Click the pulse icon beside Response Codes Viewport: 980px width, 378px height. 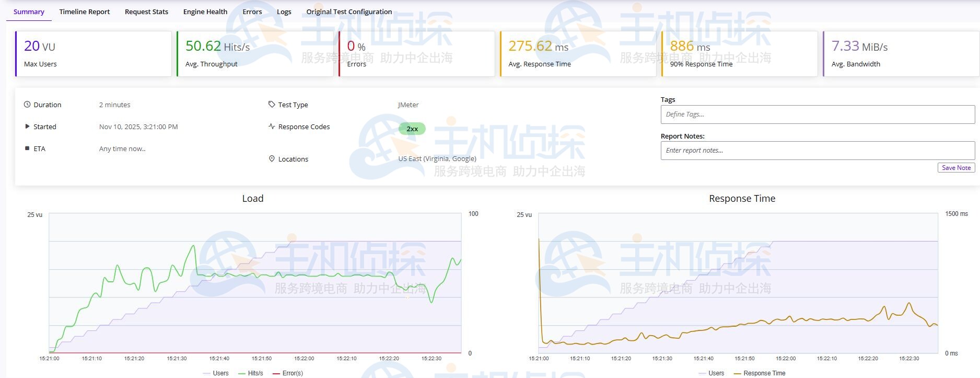272,127
